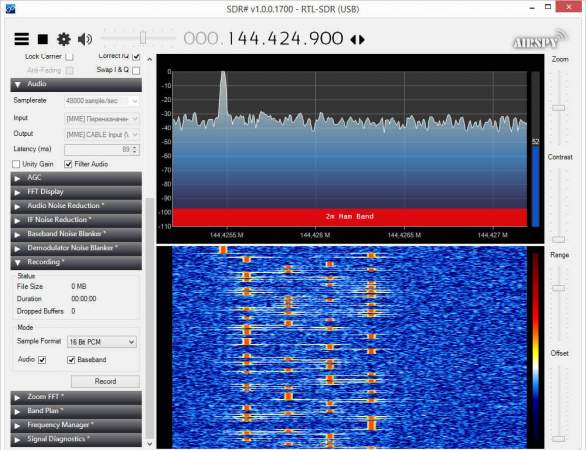The image size is (586, 450).
Task: Open the Samplerate dropdown
Action: pos(102,101)
